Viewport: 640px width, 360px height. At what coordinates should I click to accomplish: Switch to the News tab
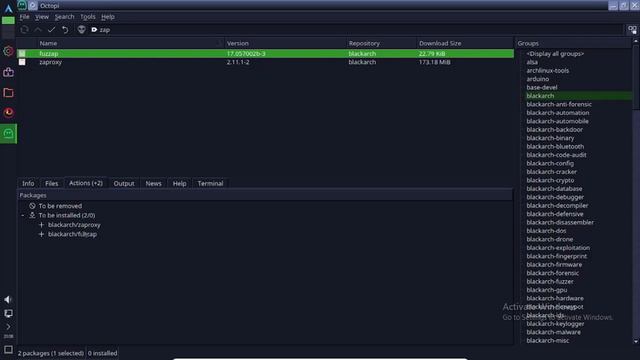point(153,184)
